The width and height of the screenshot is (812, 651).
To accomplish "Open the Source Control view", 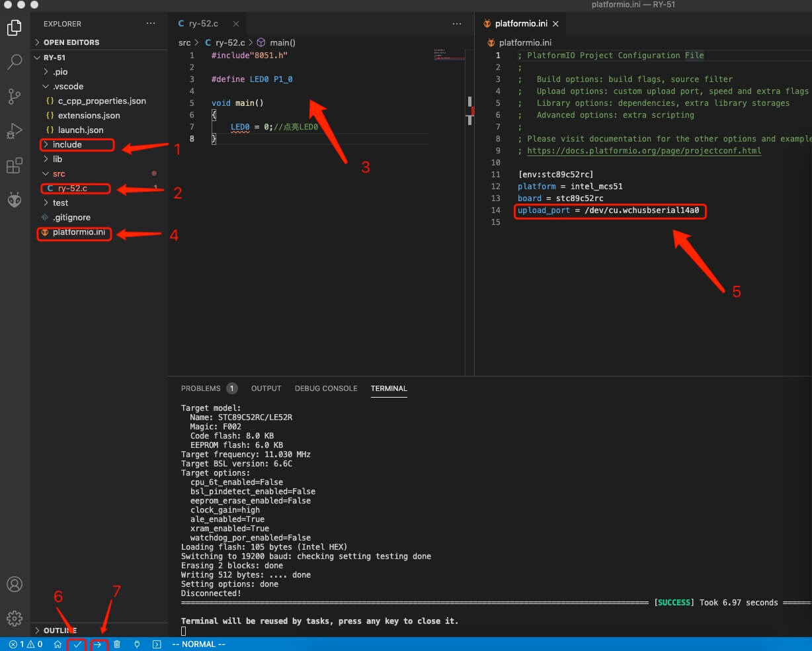I will [x=14, y=97].
